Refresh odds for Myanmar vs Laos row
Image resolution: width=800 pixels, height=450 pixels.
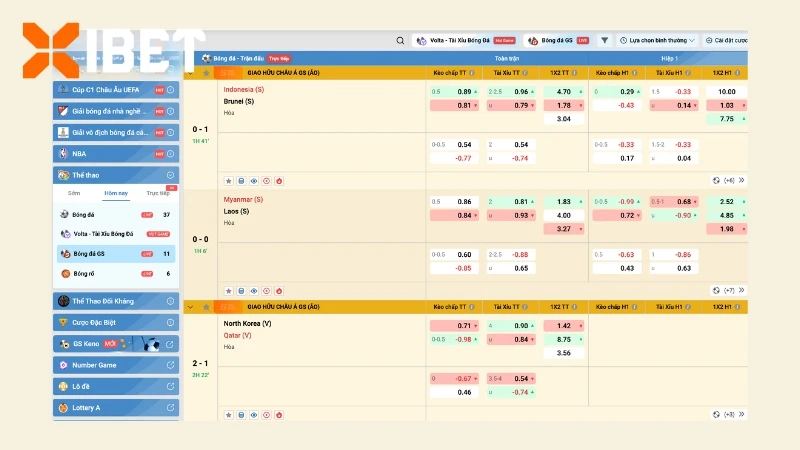pos(716,290)
